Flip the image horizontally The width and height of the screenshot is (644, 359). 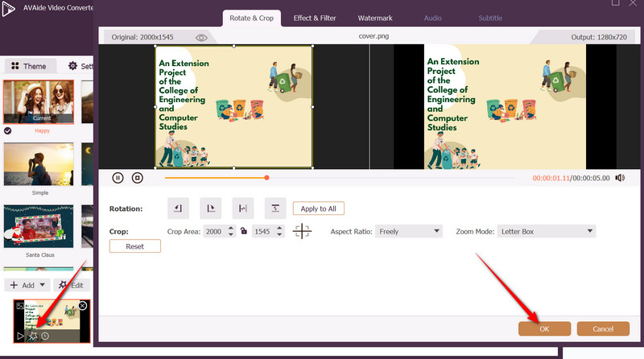242,208
